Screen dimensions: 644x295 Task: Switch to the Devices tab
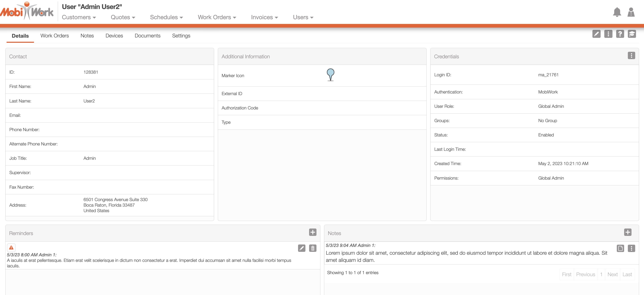114,36
